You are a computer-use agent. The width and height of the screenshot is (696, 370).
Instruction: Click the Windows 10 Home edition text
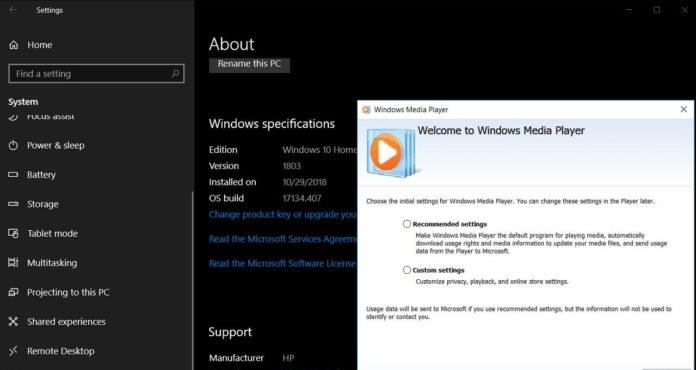pyautogui.click(x=320, y=150)
